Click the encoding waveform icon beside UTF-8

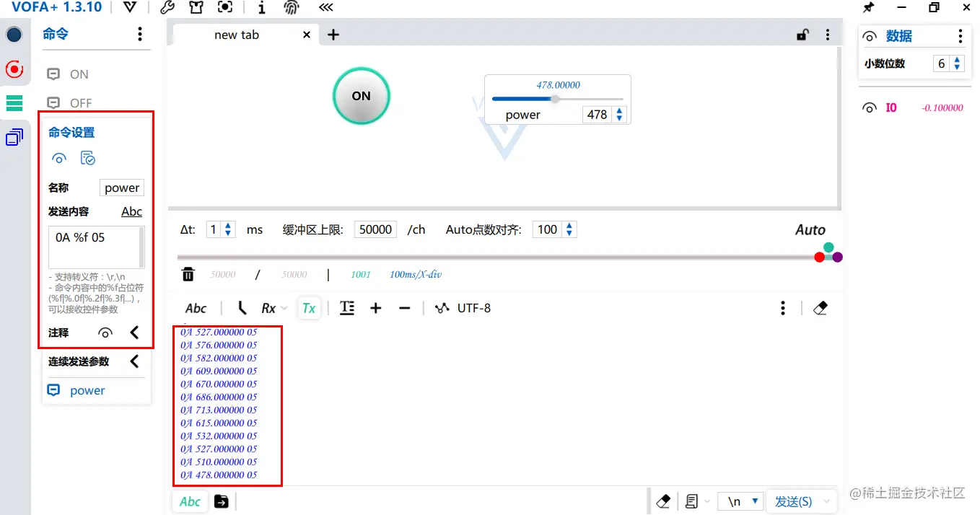point(442,308)
